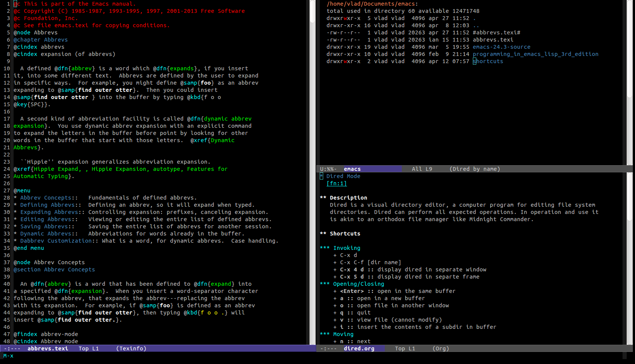The width and height of the screenshot is (635, 364).
Task: Click the parent directory '..' entry
Action: 476,25
